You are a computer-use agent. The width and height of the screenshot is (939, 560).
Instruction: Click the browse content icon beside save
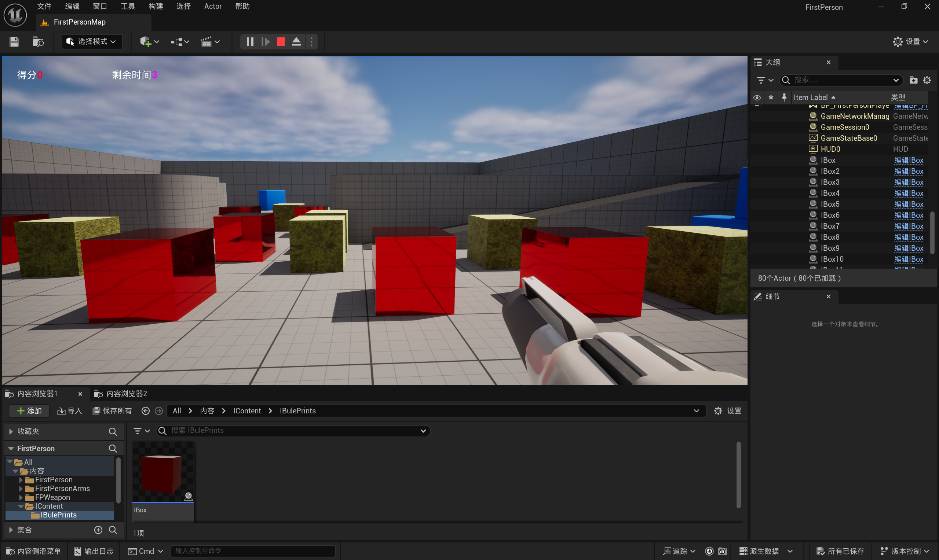[x=38, y=41]
